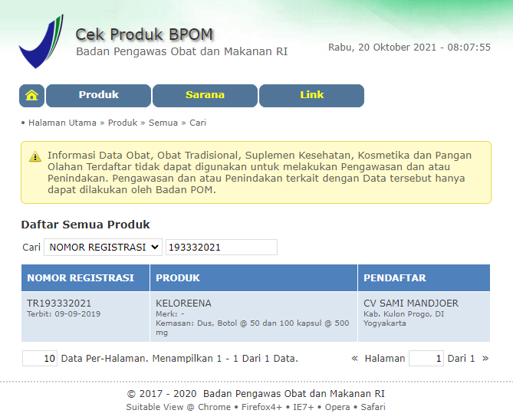
Task: Click the NOMOR REGISTRASI column header
Action: [85, 277]
